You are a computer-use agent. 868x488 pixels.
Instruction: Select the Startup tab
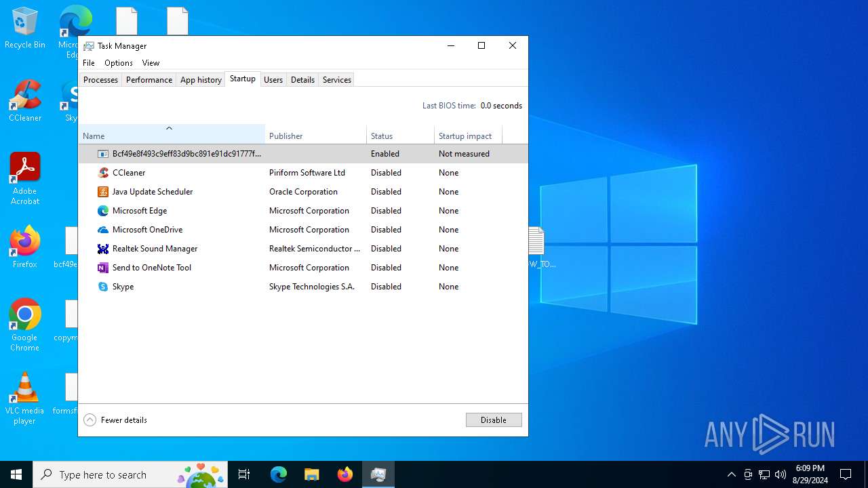click(x=243, y=79)
